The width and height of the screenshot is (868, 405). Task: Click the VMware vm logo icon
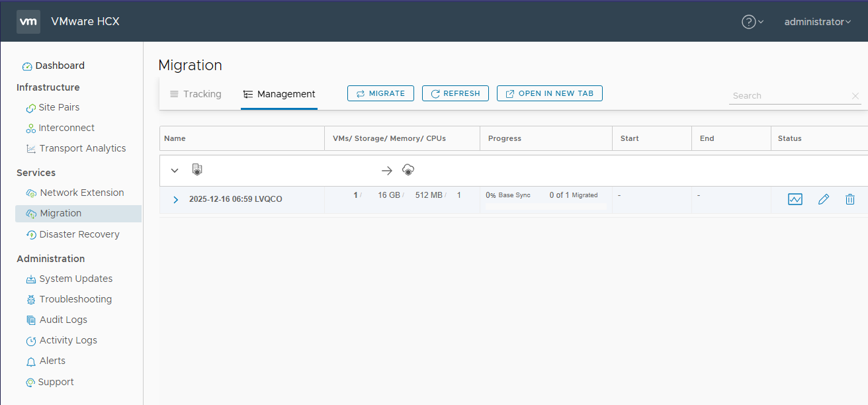click(28, 21)
